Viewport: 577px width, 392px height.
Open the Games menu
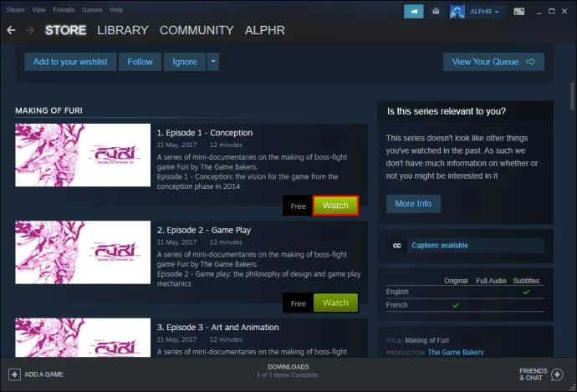click(x=92, y=10)
